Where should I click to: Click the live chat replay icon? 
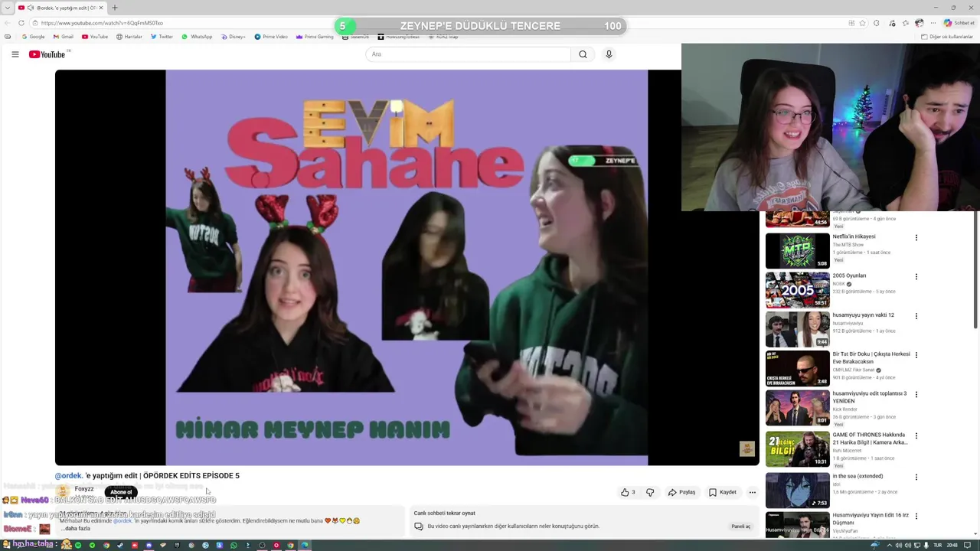(x=419, y=527)
